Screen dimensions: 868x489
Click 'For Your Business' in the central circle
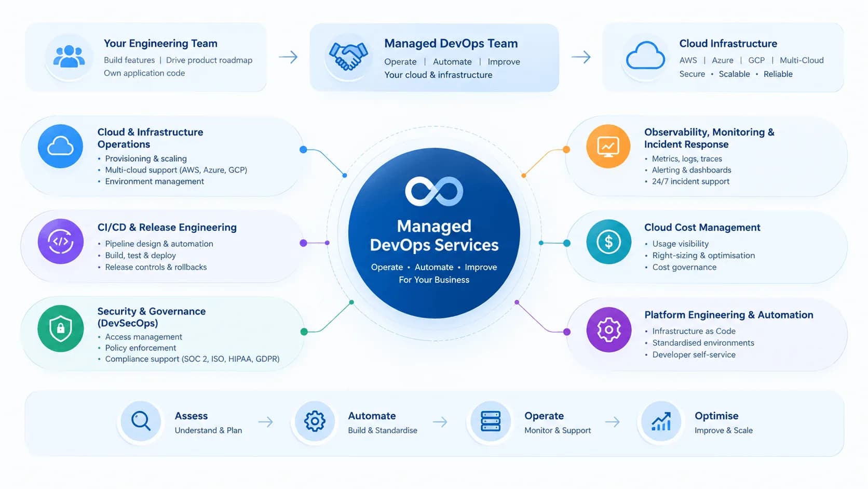coord(434,280)
